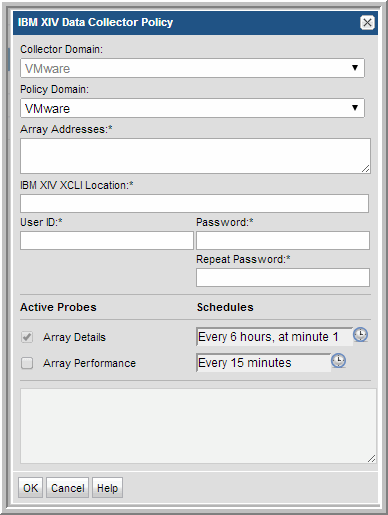Focus the Array Addresses text area
Viewport: 388px width, 515px height.
click(195, 156)
